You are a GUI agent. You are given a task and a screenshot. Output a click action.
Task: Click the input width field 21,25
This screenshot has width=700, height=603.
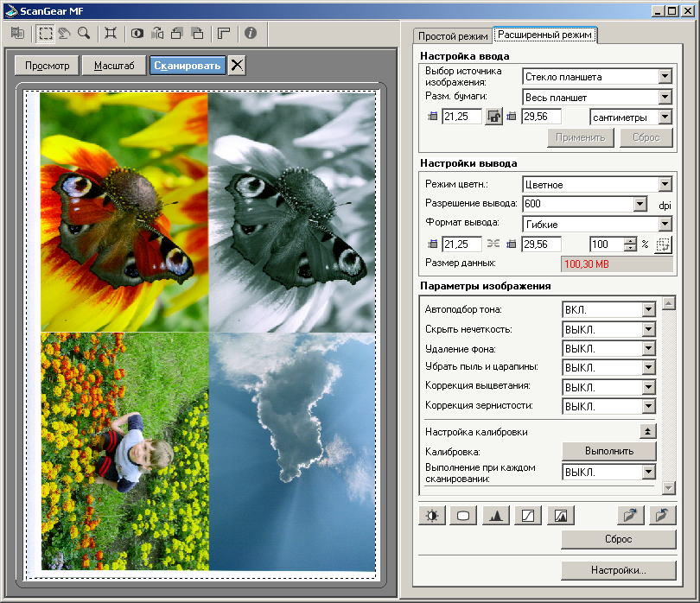461,117
